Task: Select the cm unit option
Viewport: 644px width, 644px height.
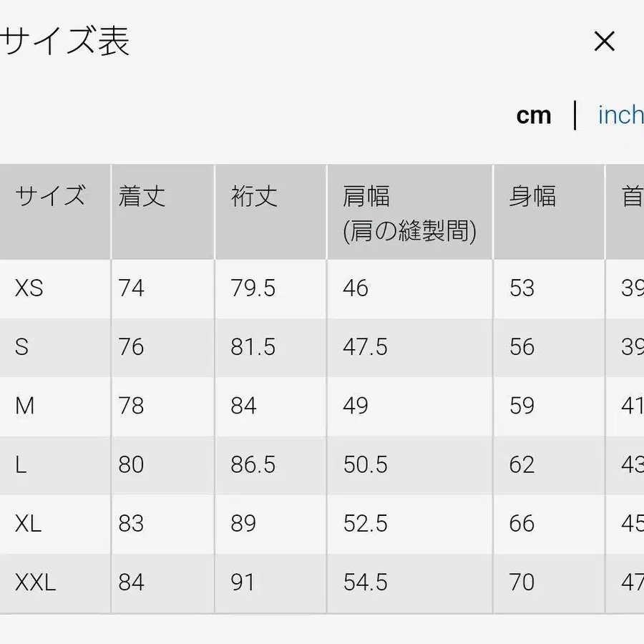Action: point(533,114)
